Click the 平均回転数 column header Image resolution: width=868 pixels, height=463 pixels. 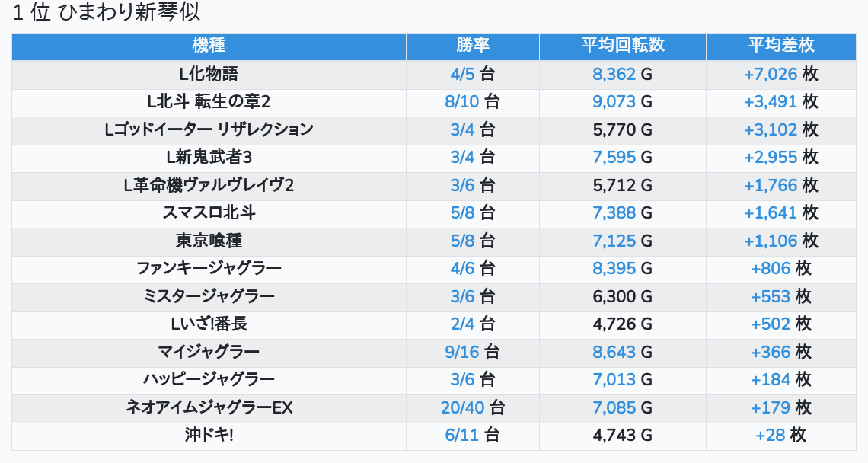point(622,46)
